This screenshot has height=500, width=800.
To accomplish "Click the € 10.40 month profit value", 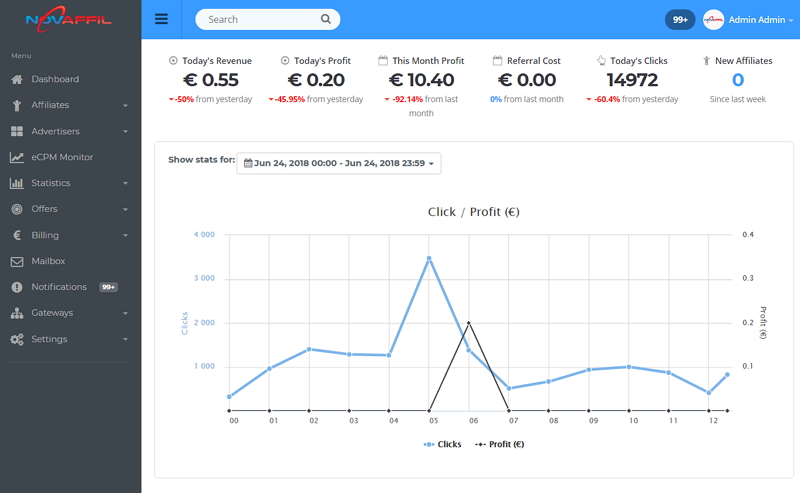I will (421, 80).
